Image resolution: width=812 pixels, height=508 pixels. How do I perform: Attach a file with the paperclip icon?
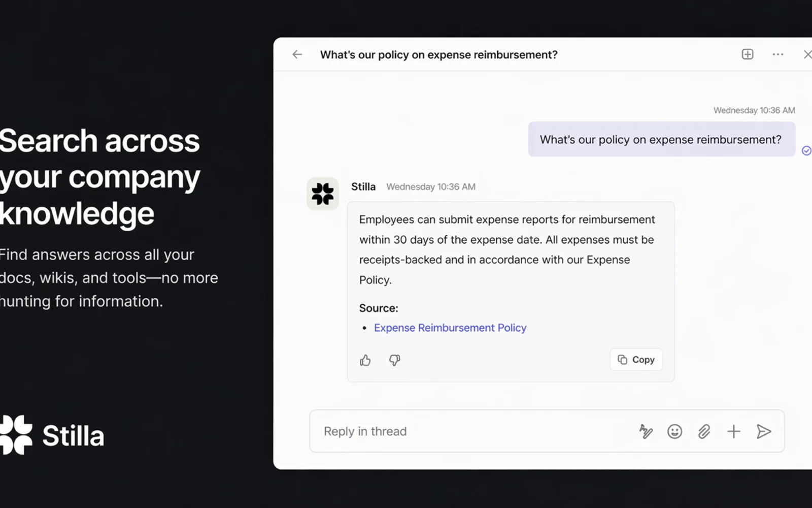704,431
